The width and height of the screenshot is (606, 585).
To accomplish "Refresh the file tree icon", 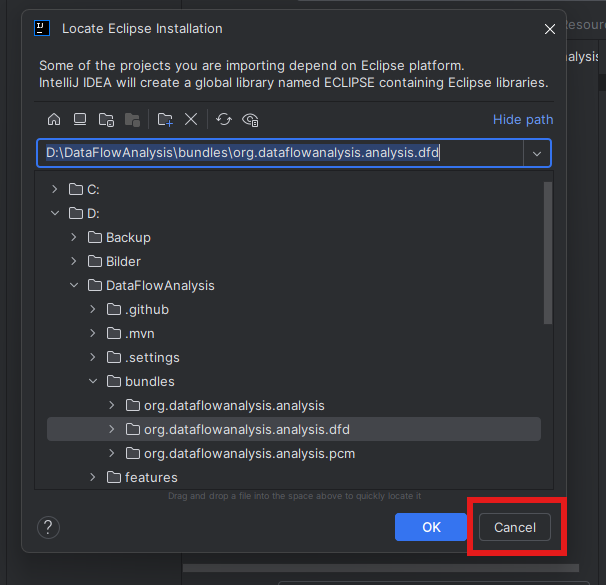I will (x=224, y=119).
